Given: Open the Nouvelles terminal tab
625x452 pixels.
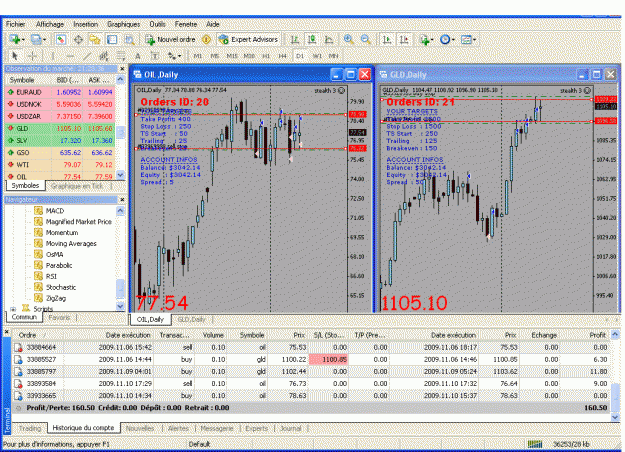Looking at the screenshot, I should coord(140,428).
